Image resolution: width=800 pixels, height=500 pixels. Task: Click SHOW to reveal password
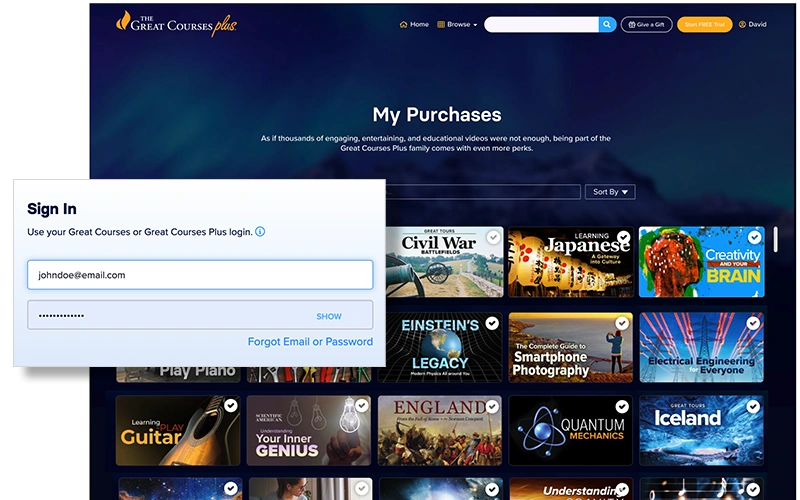[329, 316]
